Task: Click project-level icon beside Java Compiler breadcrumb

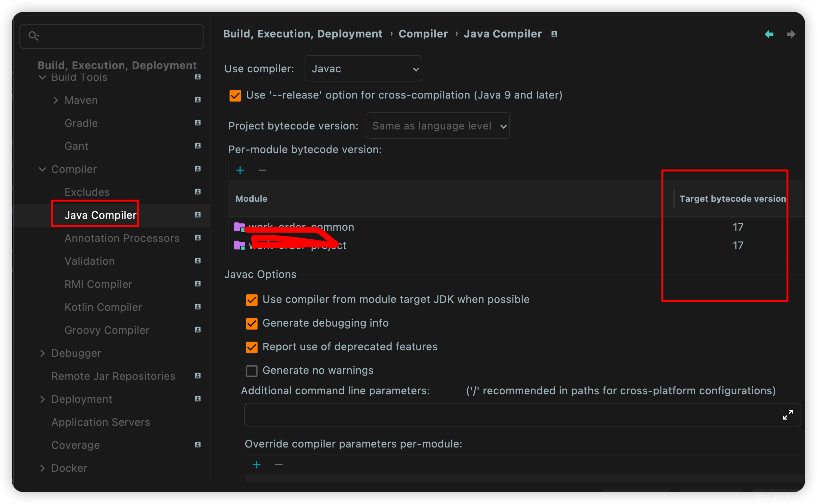Action: click(x=554, y=34)
